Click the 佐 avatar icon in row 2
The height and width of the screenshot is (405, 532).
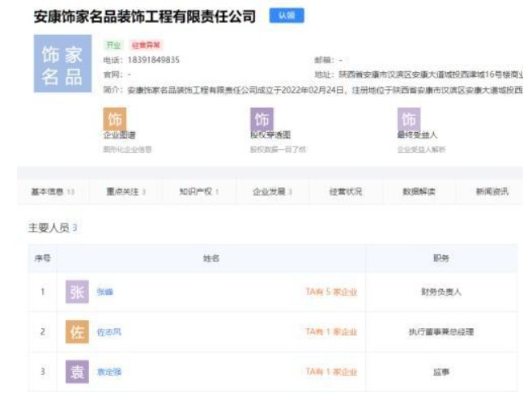click(77, 332)
